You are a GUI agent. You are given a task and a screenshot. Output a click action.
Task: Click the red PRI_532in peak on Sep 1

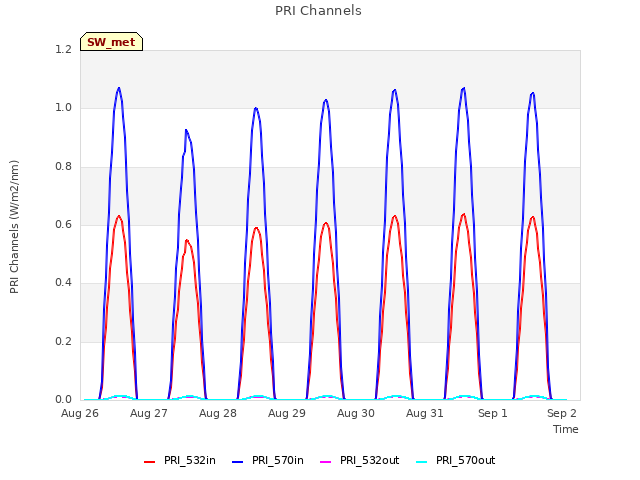pyautogui.click(x=533, y=217)
